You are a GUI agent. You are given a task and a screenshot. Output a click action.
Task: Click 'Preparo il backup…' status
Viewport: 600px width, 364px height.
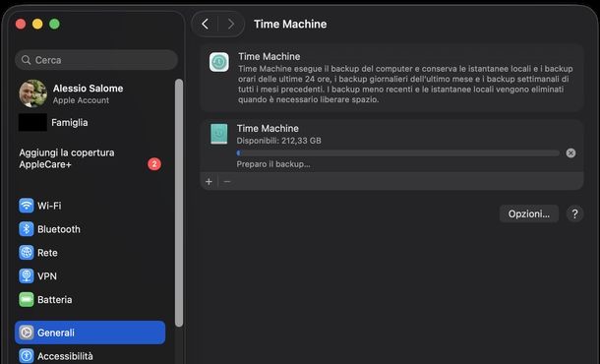pos(273,164)
